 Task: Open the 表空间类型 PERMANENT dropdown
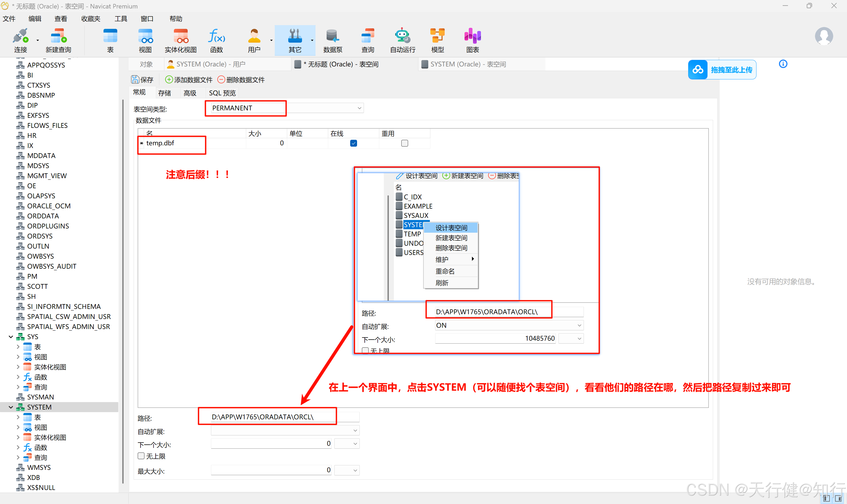(359, 108)
